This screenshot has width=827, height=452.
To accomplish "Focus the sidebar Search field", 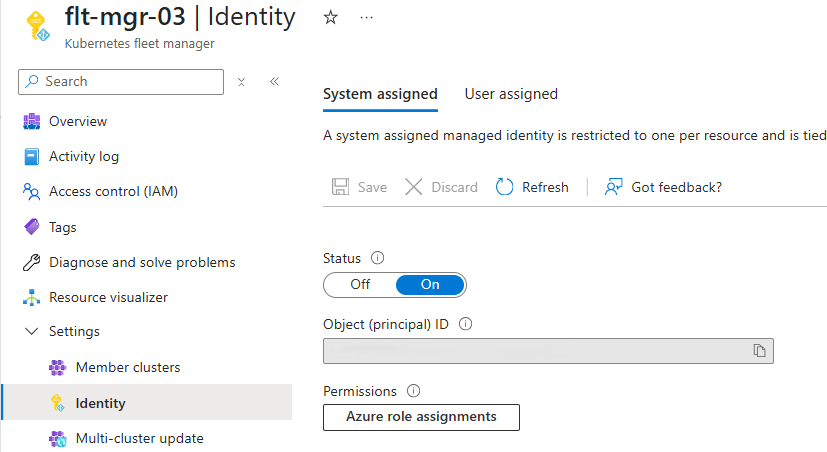I will (121, 82).
